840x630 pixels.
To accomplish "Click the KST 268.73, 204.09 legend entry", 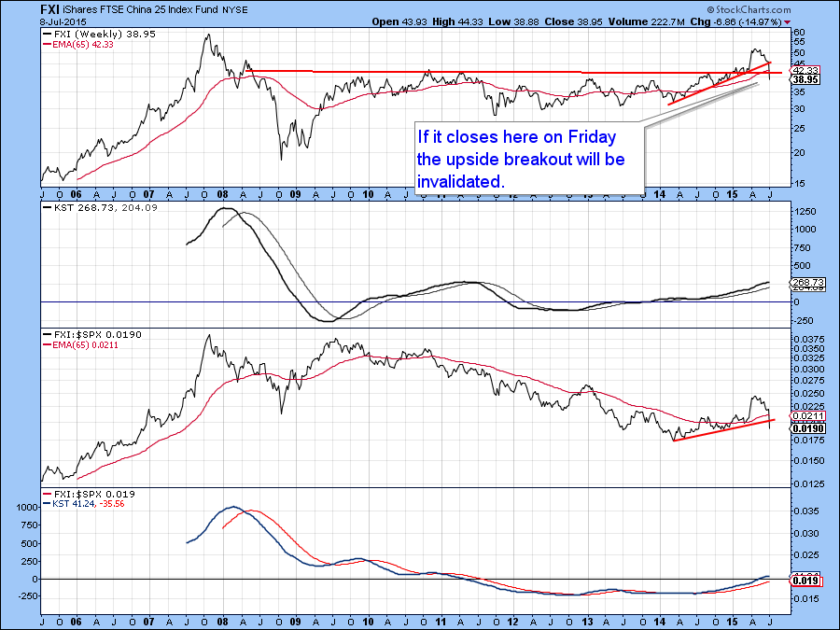I will [x=101, y=207].
